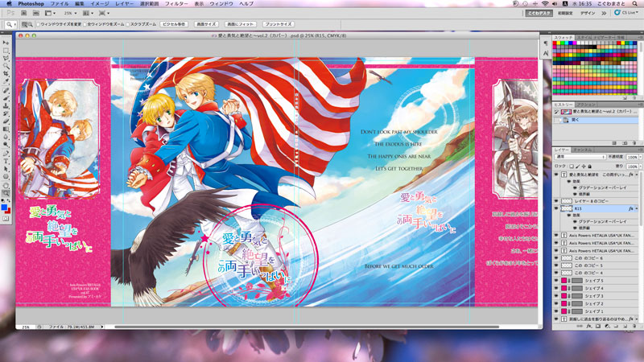Switch to the チャンネル tab
This screenshot has width=644, height=362.
pos(583,150)
